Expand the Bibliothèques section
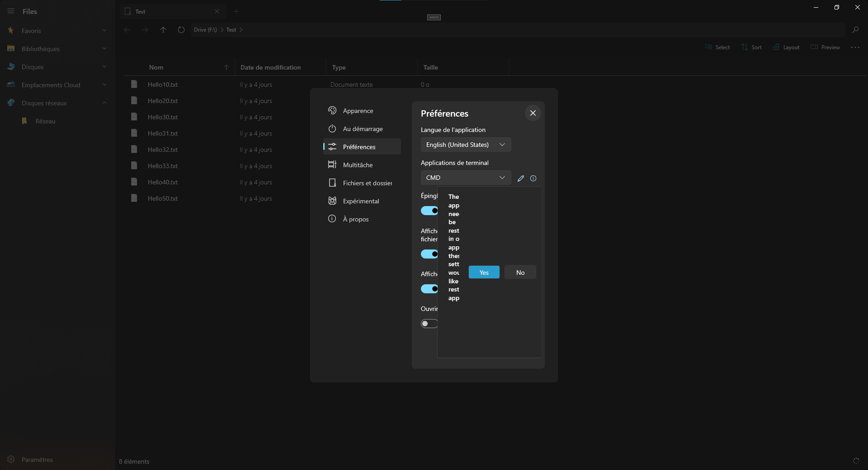The width and height of the screenshot is (868, 470). pos(104,49)
